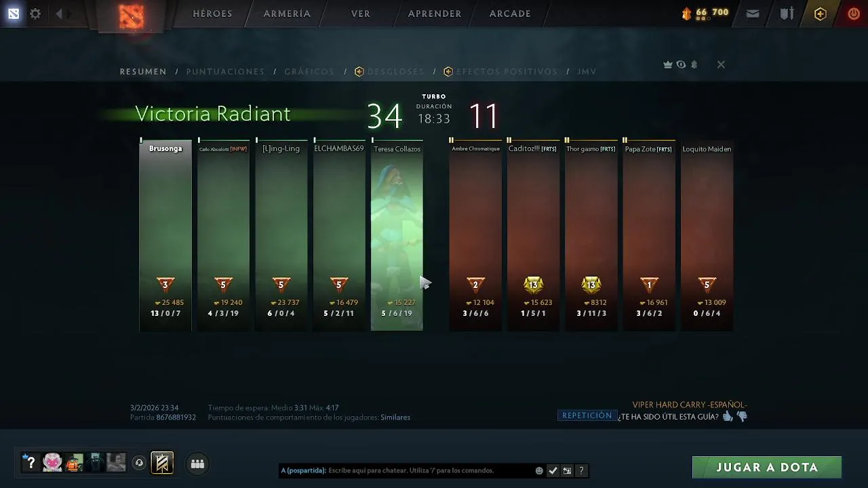Viewport: 868px width, 488px height.
Task: Select Caditoz!!!'s player card
Action: pos(533,235)
